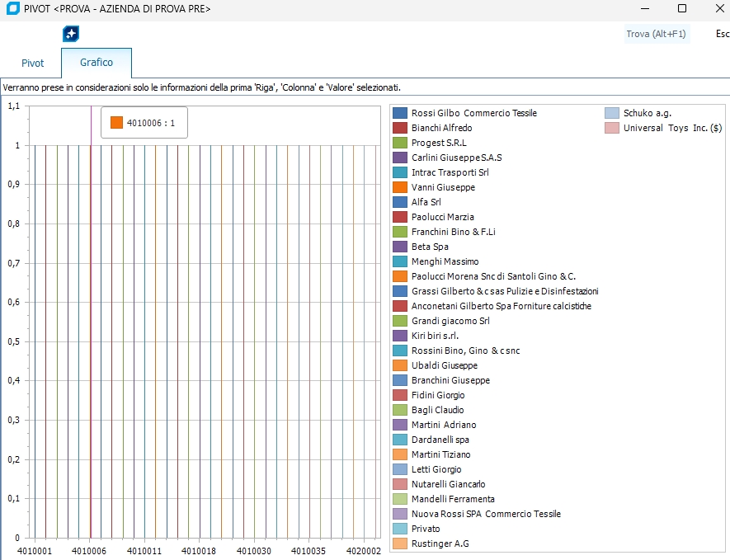Click the Trova (Alt+F1) button

point(656,34)
